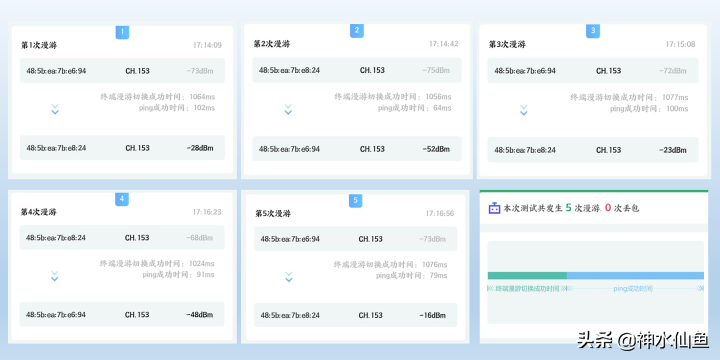The width and height of the screenshot is (720, 360).
Task: Click the red 0 packet loss count
Action: [x=608, y=208]
